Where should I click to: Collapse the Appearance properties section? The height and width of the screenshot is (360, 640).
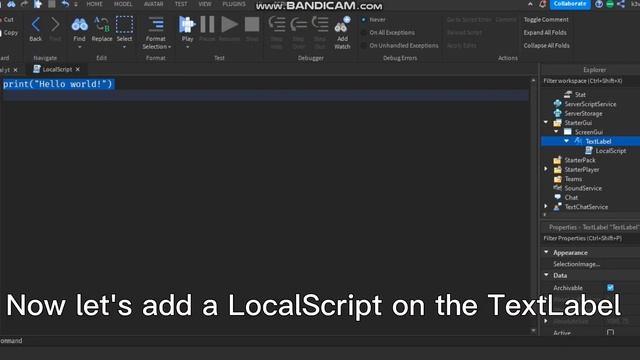[546, 252]
